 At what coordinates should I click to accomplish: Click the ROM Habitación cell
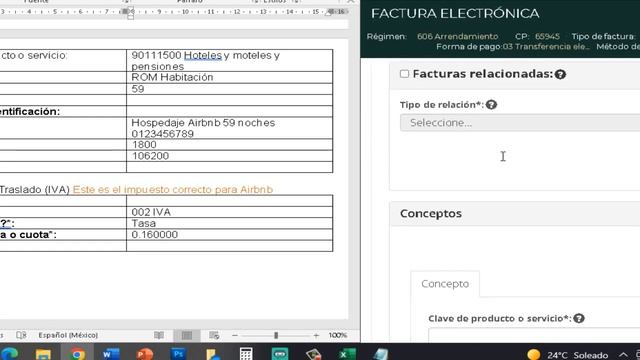click(230, 77)
